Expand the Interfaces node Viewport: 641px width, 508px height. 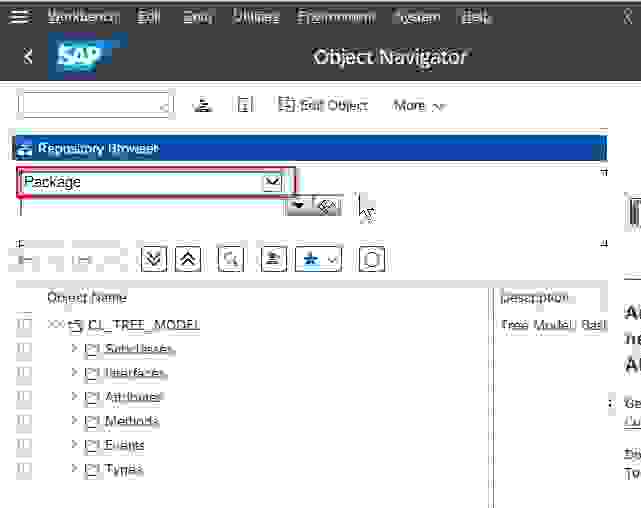pos(74,372)
